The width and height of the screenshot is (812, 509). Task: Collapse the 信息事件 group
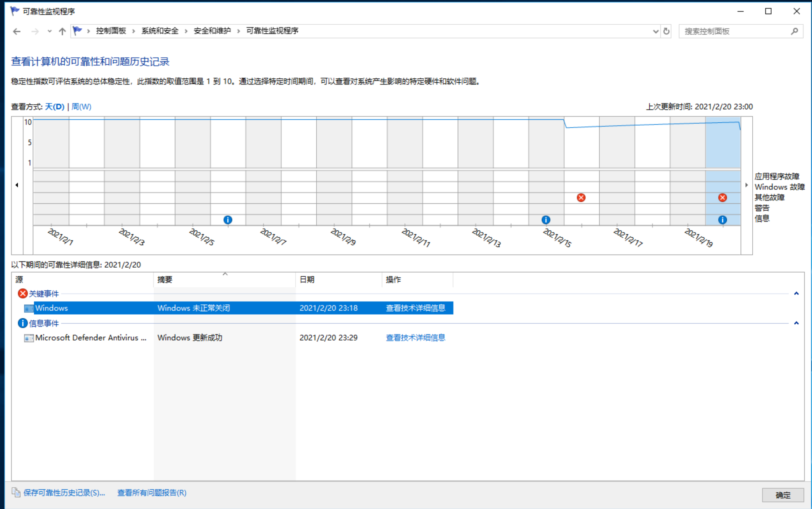tap(796, 323)
